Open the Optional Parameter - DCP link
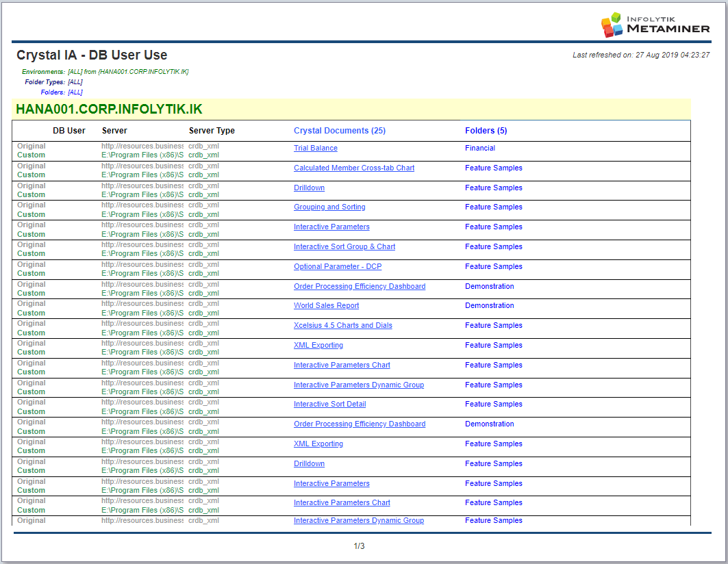The height and width of the screenshot is (564, 728). (x=338, y=266)
